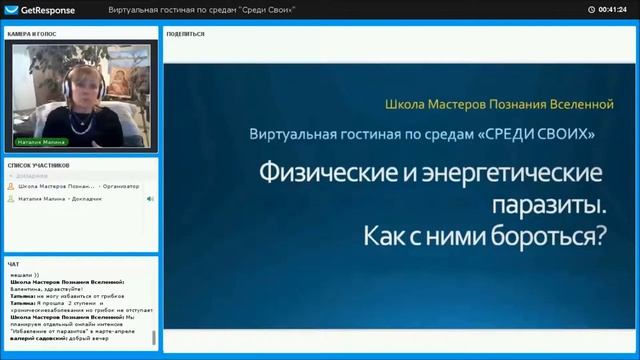640x360 pixels.
Task: Click the chat message from валерий садовский
Action: (x=60, y=338)
